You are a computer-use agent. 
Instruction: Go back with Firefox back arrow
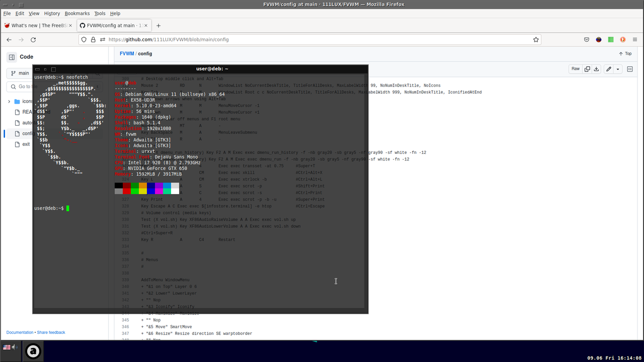tap(9, 40)
